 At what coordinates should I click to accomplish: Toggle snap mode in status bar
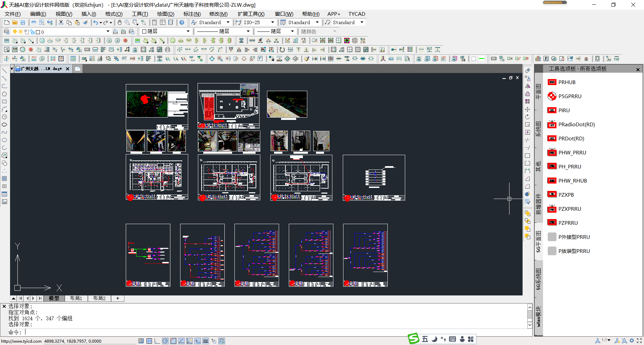[x=141, y=341]
